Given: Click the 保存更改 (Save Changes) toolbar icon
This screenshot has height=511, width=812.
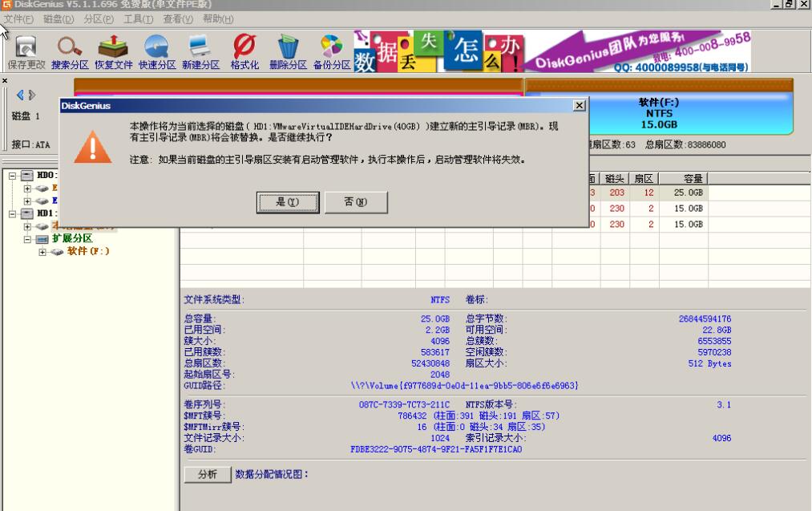Looking at the screenshot, I should point(26,50).
